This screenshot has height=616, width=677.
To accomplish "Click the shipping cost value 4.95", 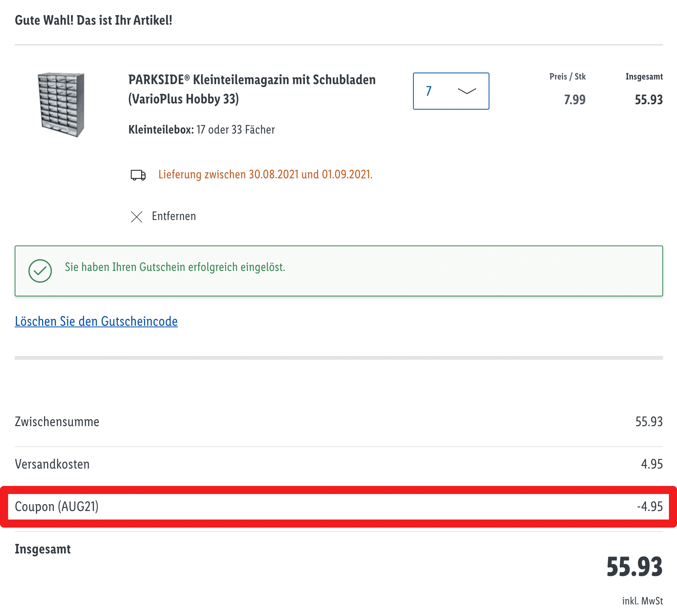I will (652, 464).
